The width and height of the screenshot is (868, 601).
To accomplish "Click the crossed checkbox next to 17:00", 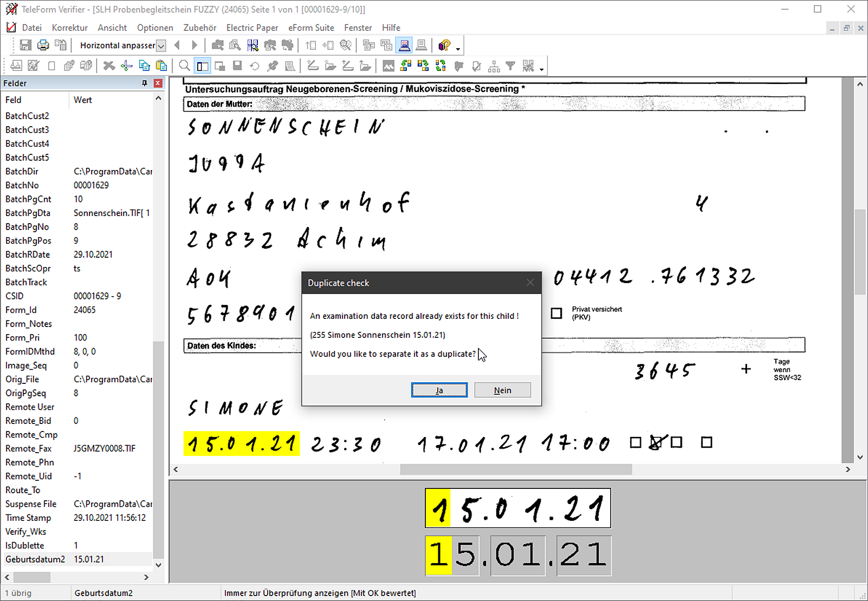I will pos(656,442).
